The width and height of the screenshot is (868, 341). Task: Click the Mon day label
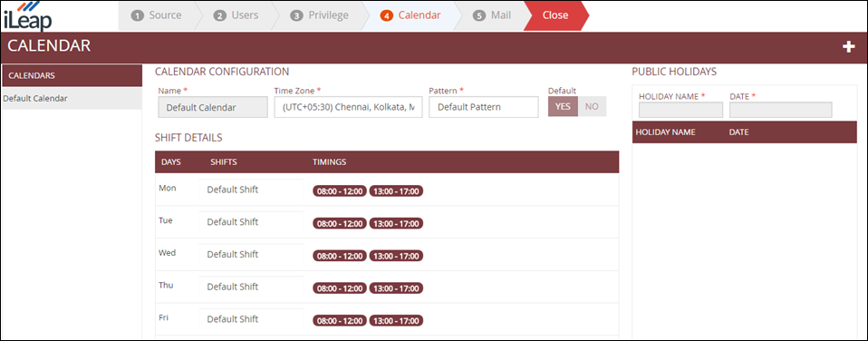pos(168,188)
